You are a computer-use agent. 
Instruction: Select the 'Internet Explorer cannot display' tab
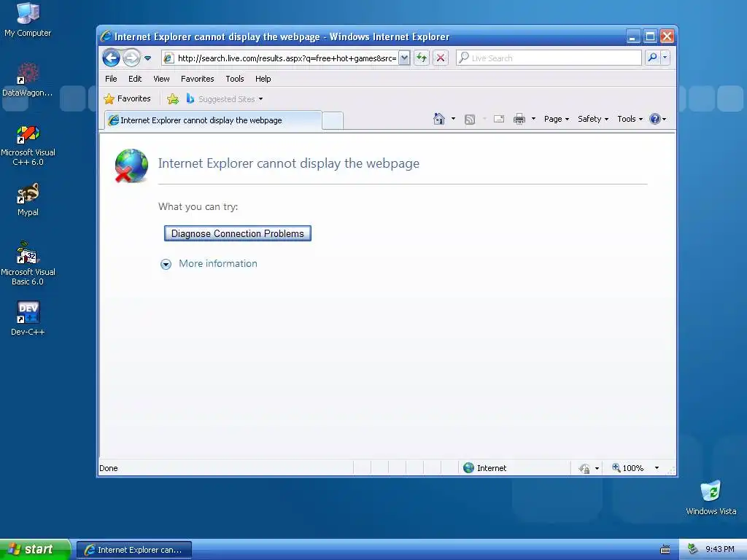(213, 120)
